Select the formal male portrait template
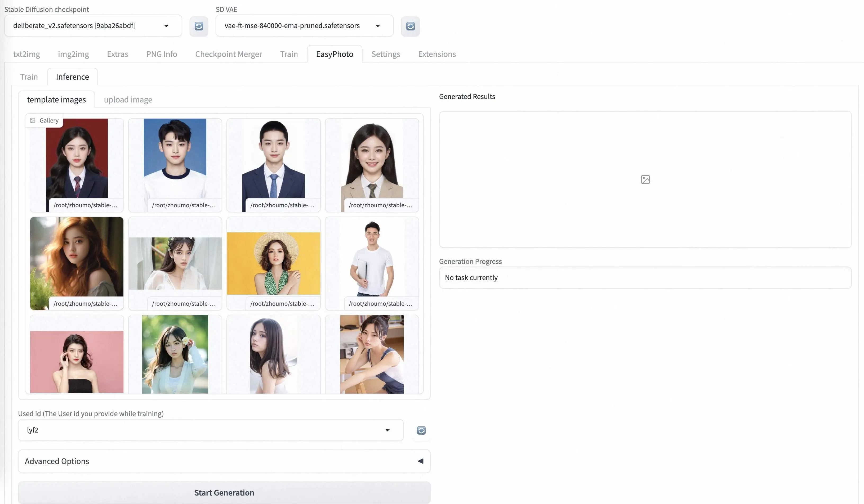The image size is (864, 504). pos(273,162)
